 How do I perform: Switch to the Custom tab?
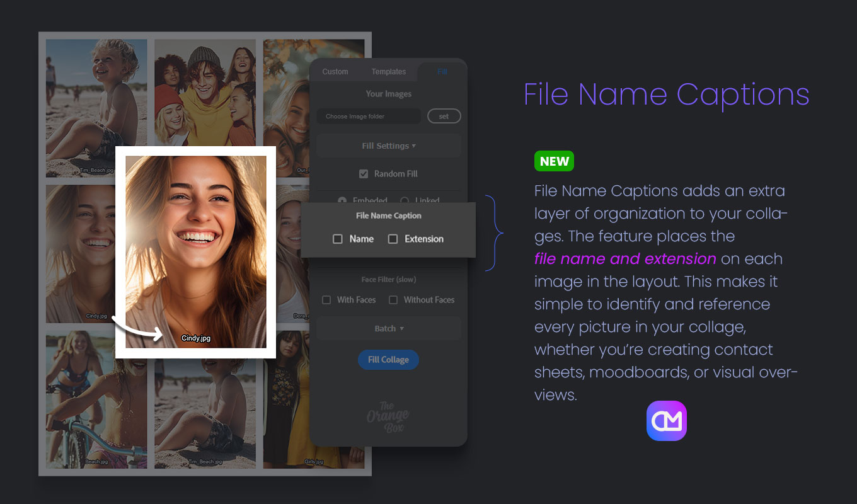pos(335,72)
